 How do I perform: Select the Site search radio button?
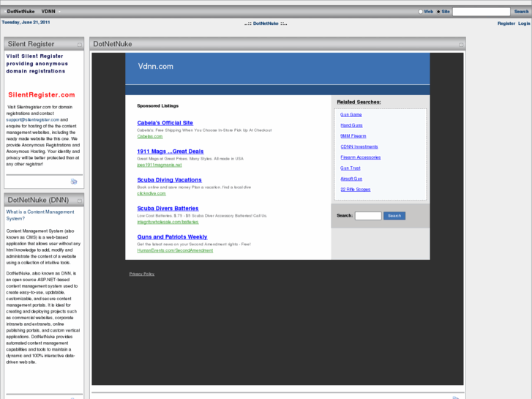438,12
